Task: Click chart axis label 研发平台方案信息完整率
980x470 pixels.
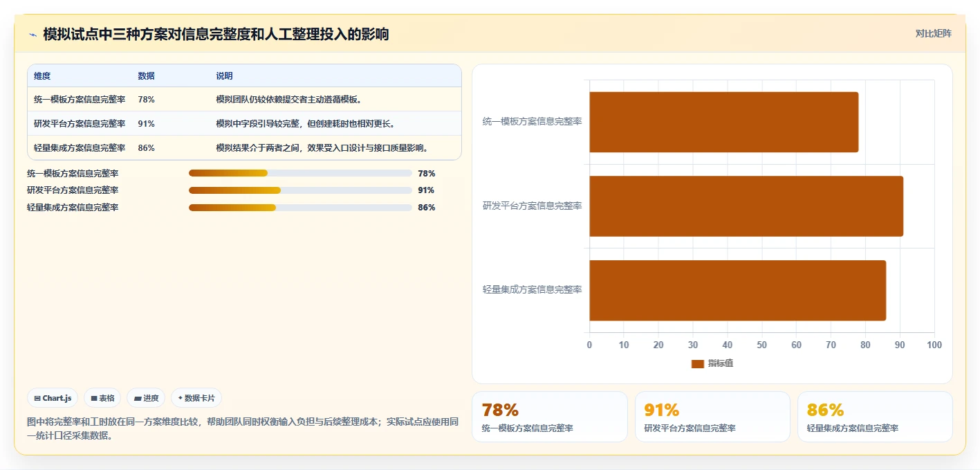Action: [533, 206]
